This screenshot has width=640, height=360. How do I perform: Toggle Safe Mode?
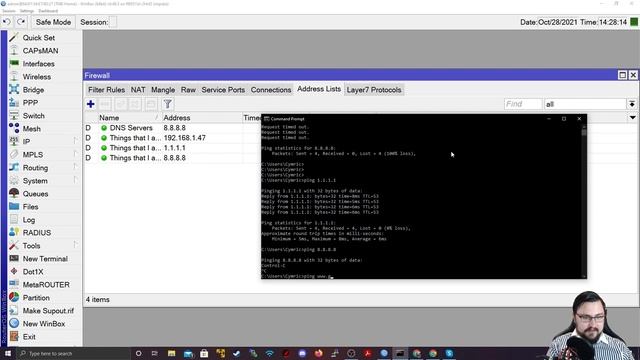point(53,22)
